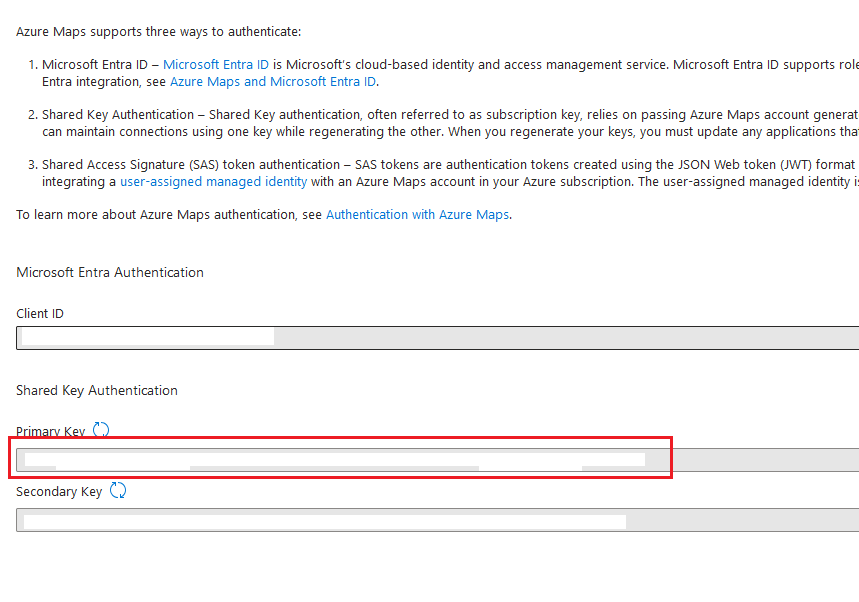859x602 pixels.
Task: Click the refresh icon beside Primary Key
Action: pos(100,429)
